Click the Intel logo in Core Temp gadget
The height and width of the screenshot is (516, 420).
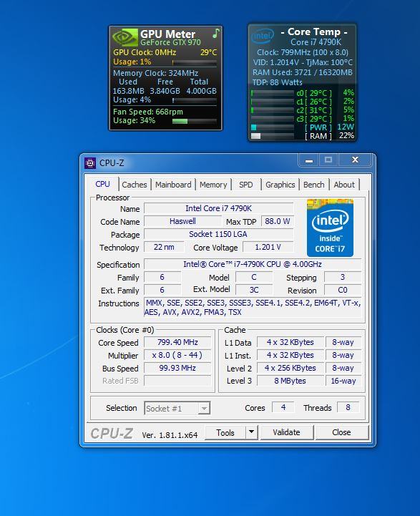263,36
